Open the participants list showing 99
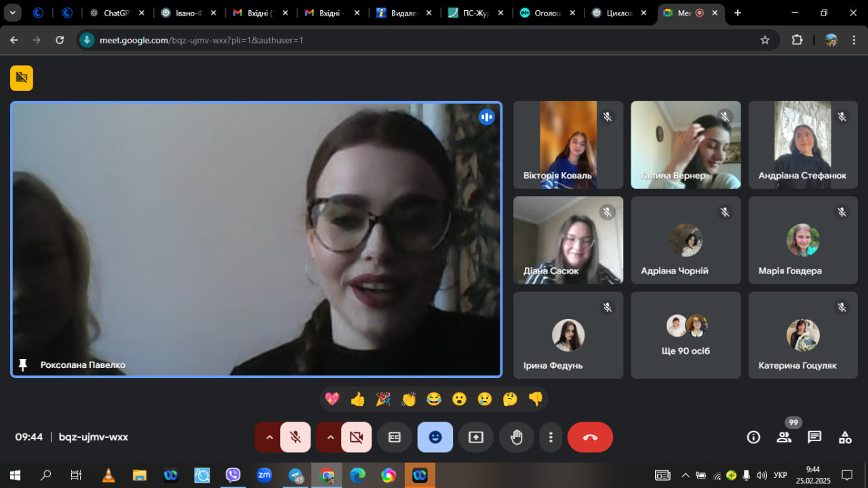 (x=785, y=437)
